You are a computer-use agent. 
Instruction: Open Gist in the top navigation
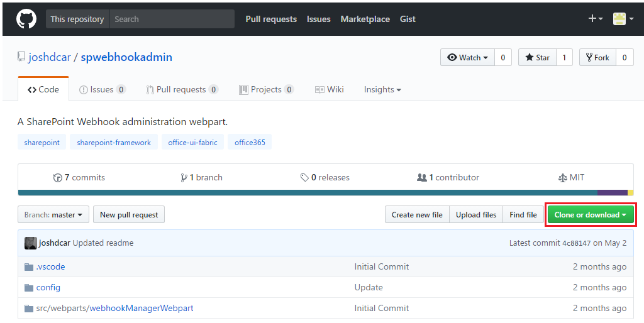408,19
